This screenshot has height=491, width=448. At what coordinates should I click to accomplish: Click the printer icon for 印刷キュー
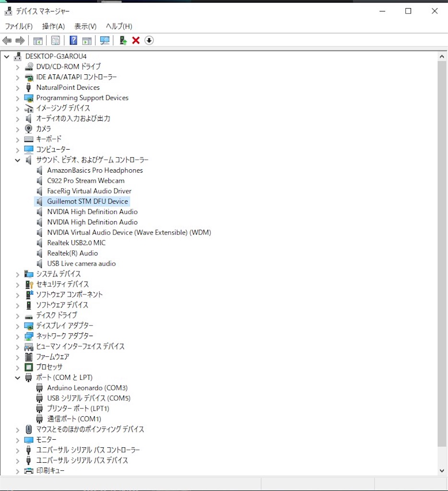tap(29, 471)
